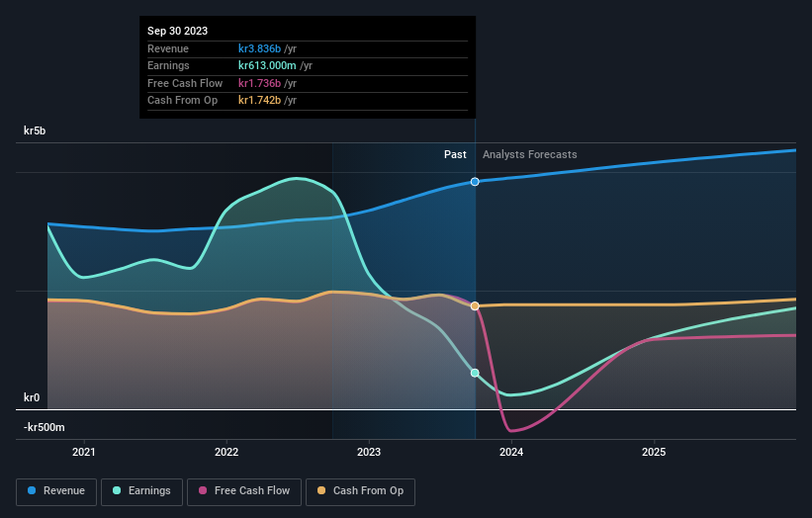Click the kr613.000m earnings value

(267, 65)
